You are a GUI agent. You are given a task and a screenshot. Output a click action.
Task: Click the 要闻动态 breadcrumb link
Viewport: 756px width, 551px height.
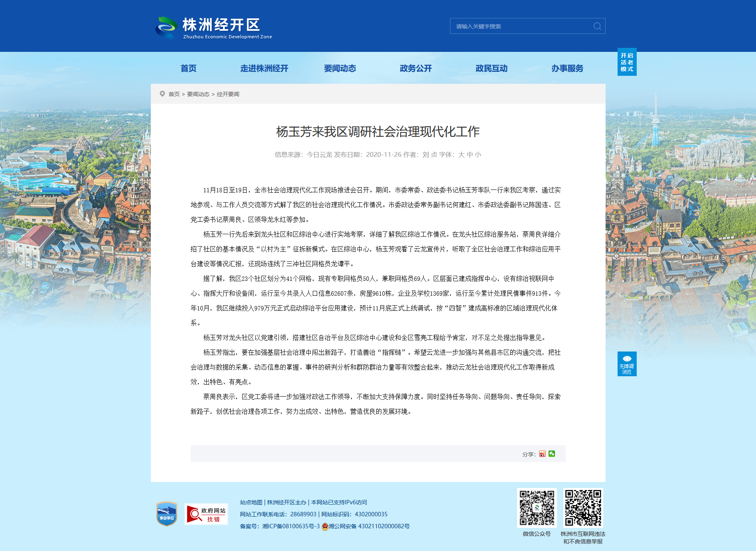tap(198, 94)
